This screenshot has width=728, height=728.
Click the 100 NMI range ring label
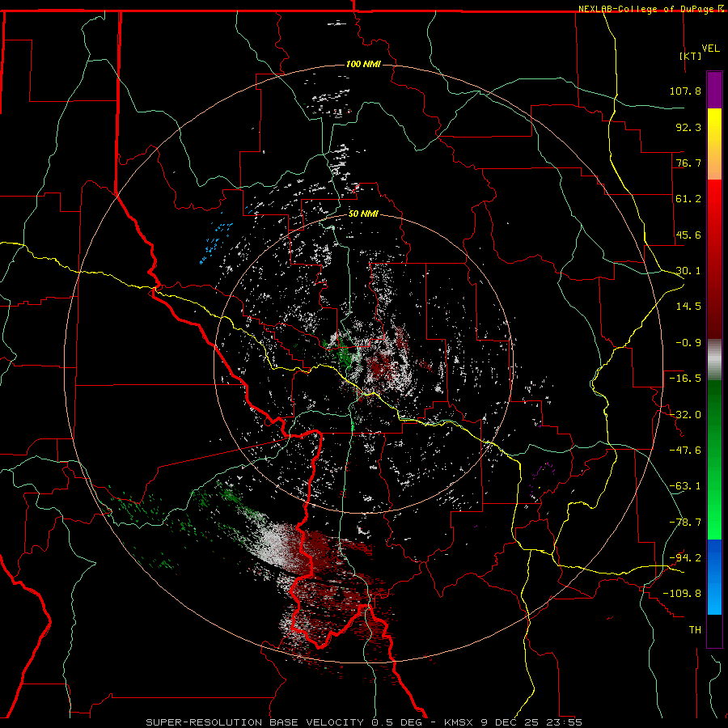(x=363, y=64)
